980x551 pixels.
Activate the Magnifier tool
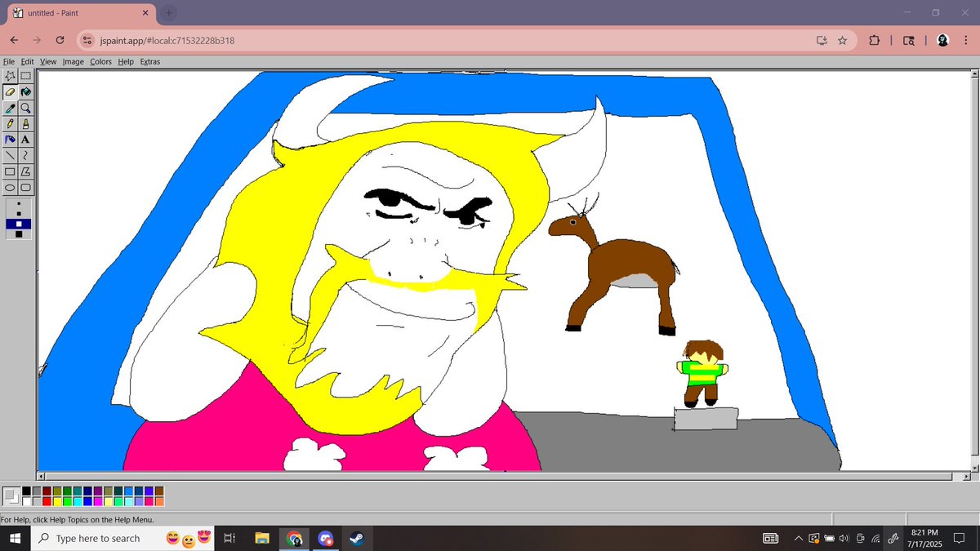point(25,108)
